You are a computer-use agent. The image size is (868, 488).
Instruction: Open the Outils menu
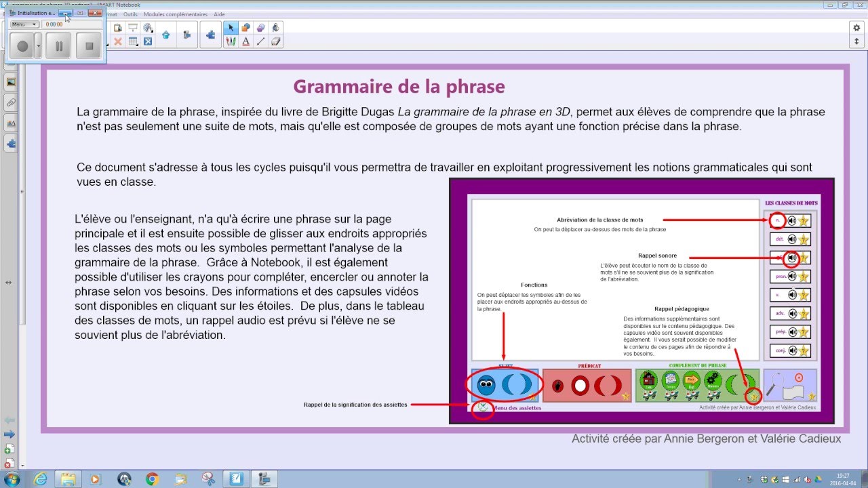coord(130,14)
